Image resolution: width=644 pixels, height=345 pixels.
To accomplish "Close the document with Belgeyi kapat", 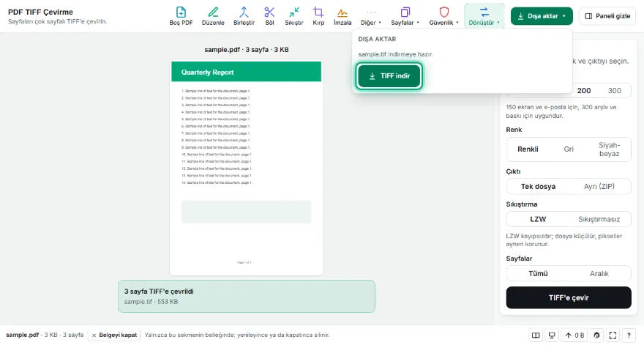I will click(114, 335).
